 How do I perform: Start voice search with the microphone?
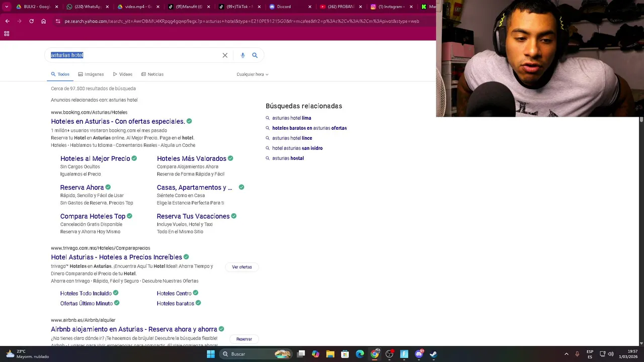[243, 55]
